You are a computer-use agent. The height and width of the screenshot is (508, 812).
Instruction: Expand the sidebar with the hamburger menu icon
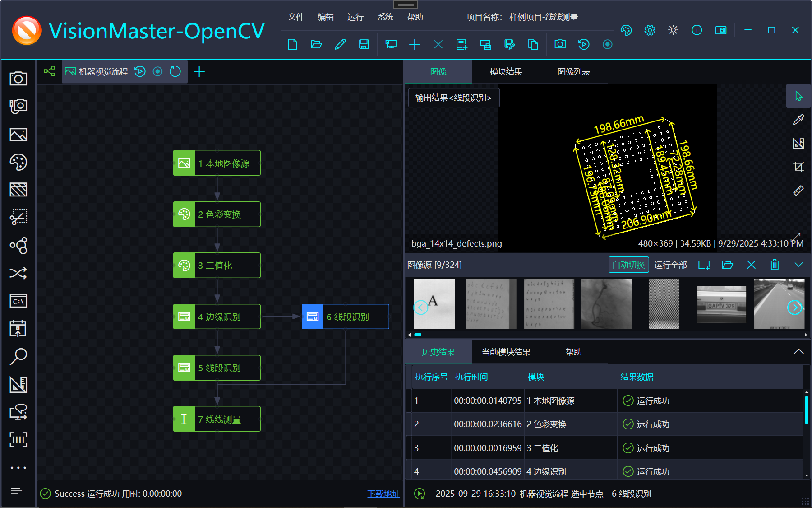[x=17, y=491]
